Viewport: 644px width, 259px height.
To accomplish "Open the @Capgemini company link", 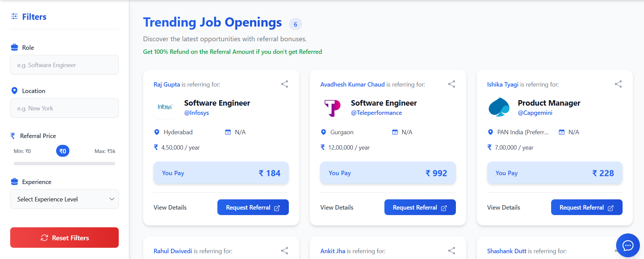I will click(x=535, y=113).
